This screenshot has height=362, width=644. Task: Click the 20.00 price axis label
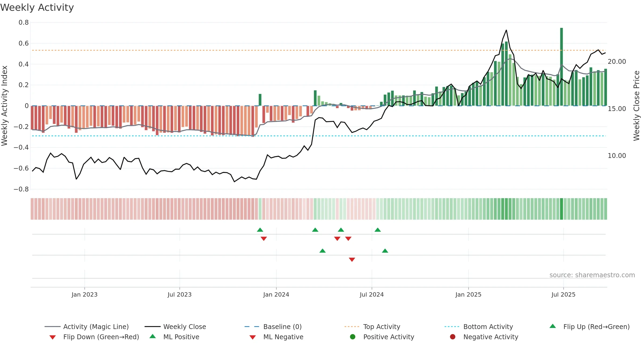click(x=617, y=62)
